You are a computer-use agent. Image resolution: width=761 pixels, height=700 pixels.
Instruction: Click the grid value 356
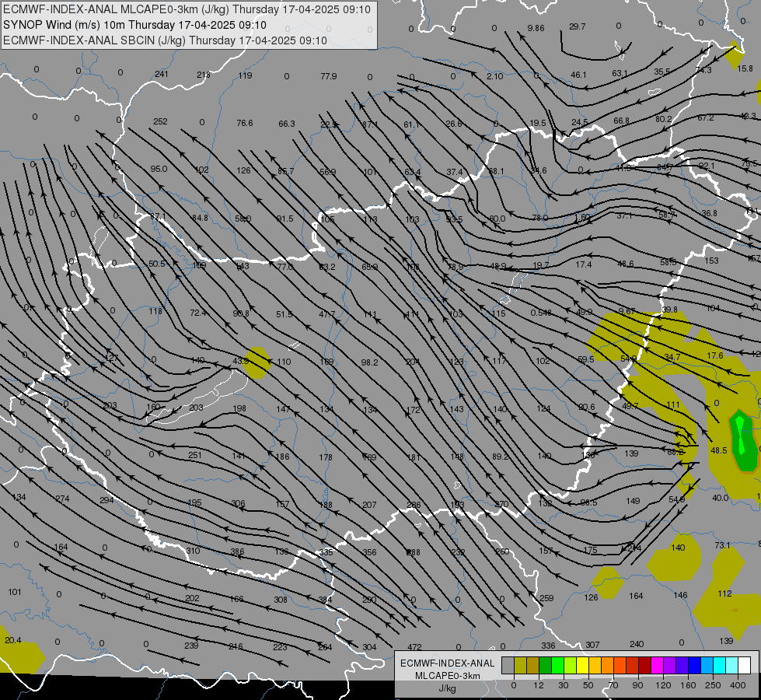coord(369,552)
